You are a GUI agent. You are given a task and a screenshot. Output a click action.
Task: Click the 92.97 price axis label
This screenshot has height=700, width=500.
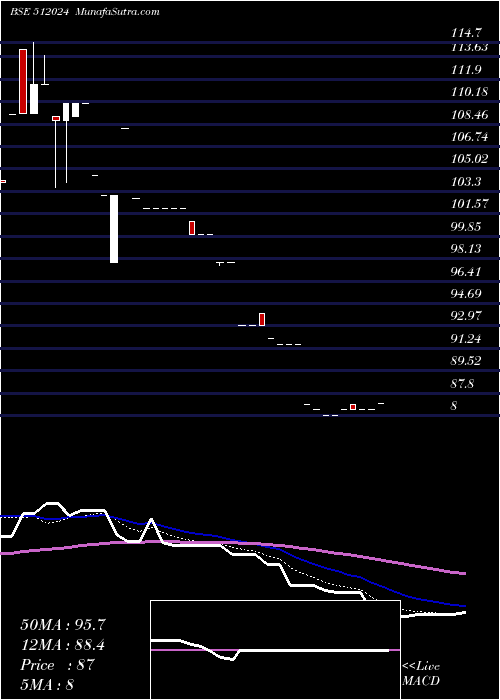tap(467, 316)
